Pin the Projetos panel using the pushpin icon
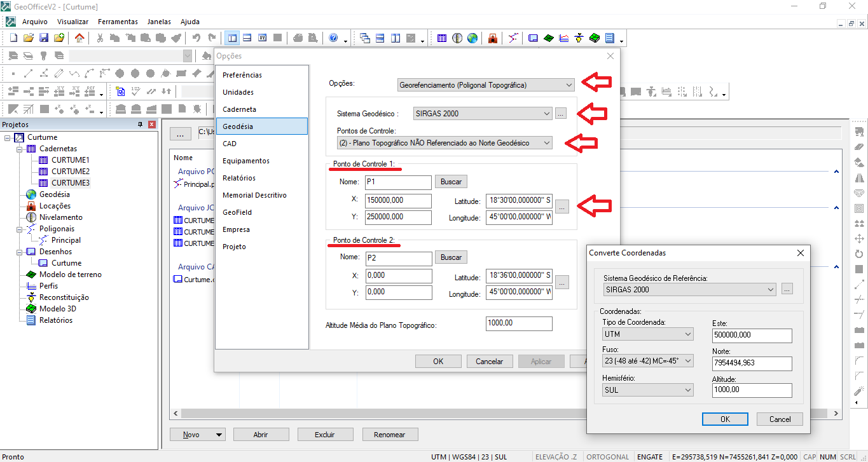 coord(141,125)
